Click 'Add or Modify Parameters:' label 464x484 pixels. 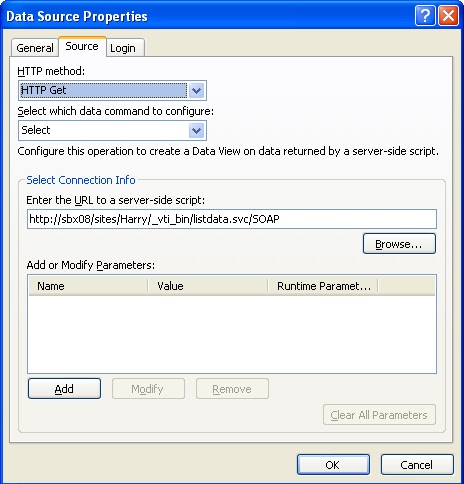click(x=91, y=265)
